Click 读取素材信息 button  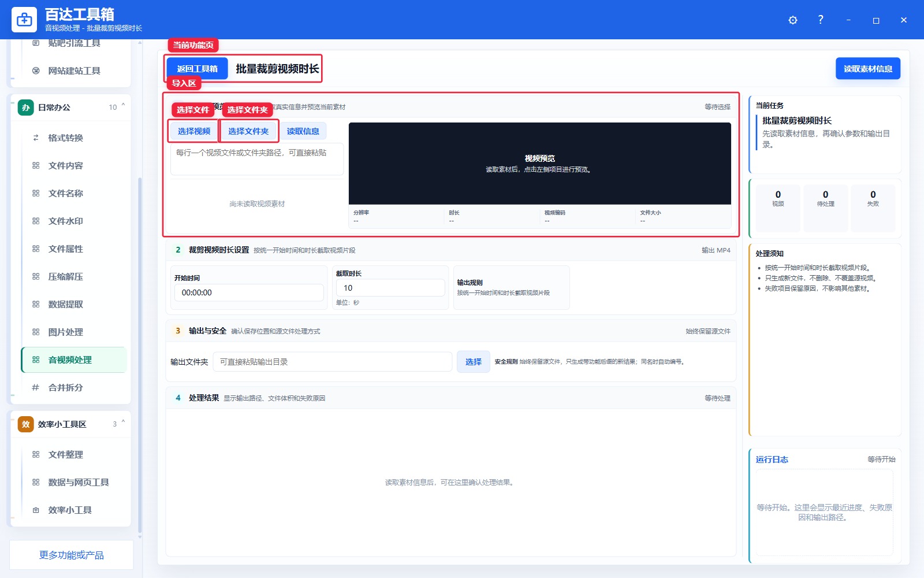pyautogui.click(x=868, y=69)
